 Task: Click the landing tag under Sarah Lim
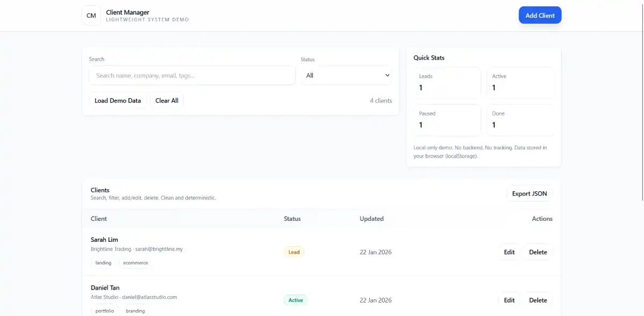(103, 263)
